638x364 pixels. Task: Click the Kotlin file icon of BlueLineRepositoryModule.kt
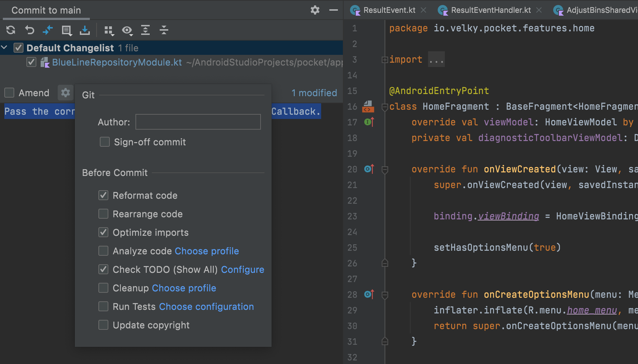pos(45,62)
